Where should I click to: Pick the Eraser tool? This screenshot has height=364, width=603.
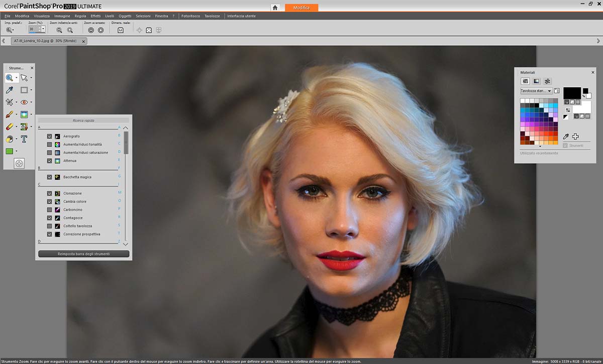tap(9, 127)
